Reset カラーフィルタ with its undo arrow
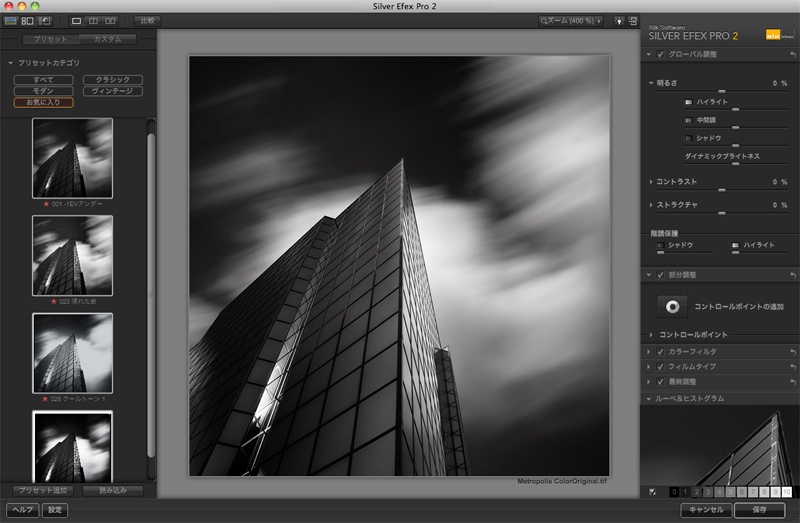800x523 pixels. coord(793,352)
